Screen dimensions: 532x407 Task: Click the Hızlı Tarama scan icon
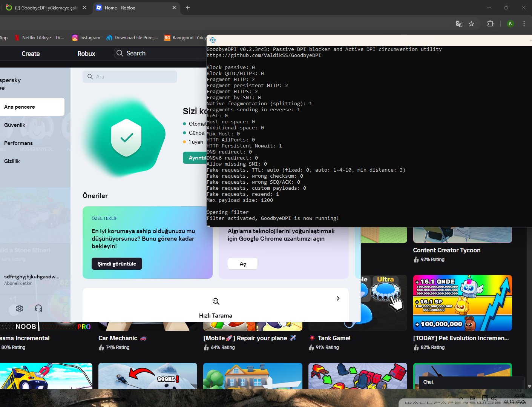216,301
